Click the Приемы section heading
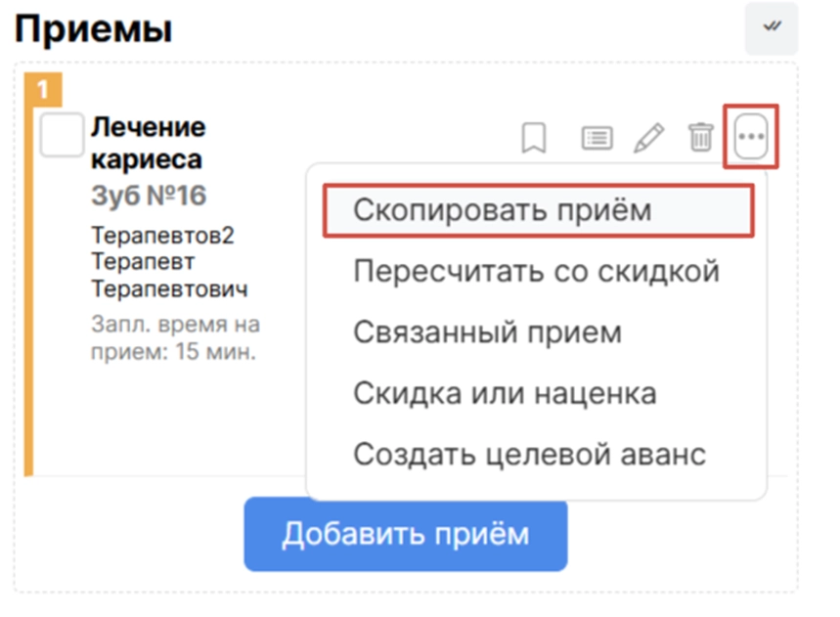Screen dimensions: 840x617 [94, 28]
